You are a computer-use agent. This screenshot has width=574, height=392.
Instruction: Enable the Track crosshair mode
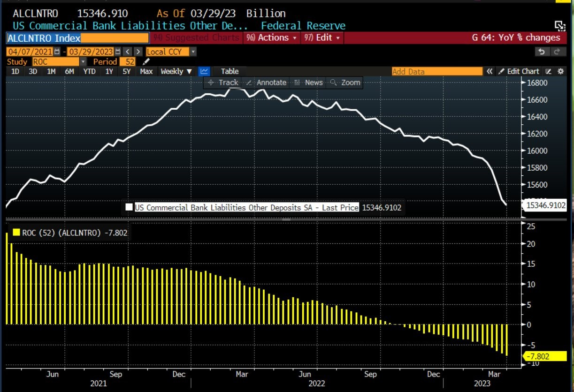(x=223, y=83)
